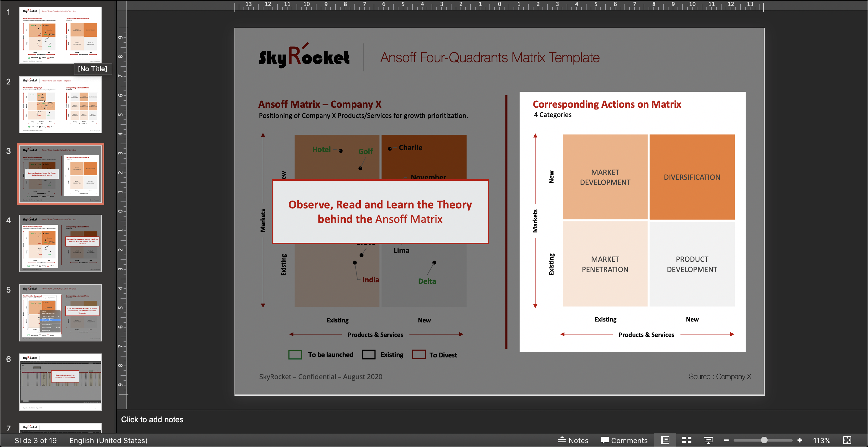The height and width of the screenshot is (447, 868).
Task: Click the zoom slider handle
Action: tap(764, 440)
